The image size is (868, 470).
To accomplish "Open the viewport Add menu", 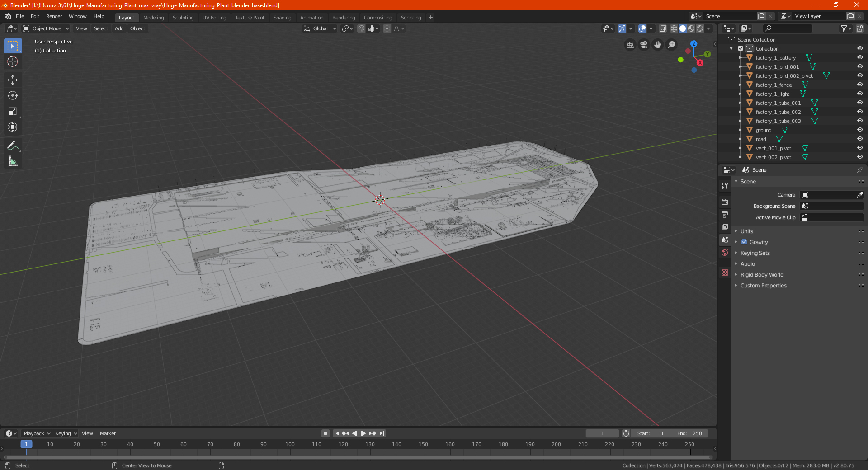I will [119, 28].
